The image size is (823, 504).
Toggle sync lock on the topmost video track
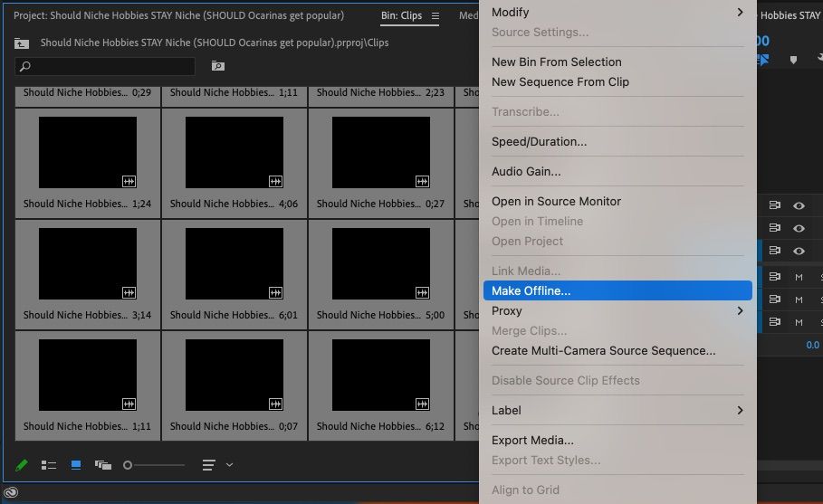(x=775, y=205)
